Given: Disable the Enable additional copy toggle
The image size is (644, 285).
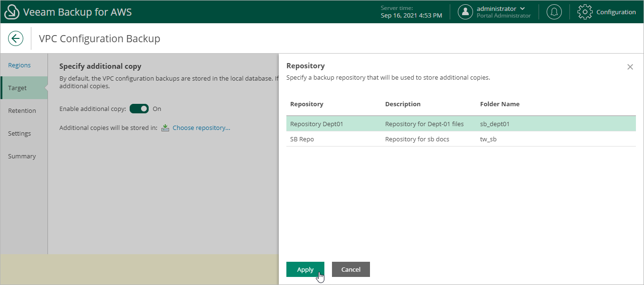Looking at the screenshot, I should [x=139, y=109].
